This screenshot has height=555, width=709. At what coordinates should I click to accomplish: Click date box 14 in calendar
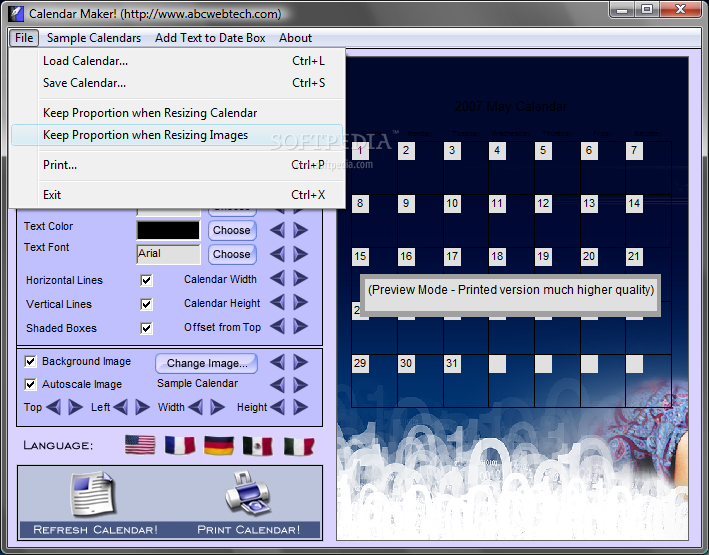[634, 204]
